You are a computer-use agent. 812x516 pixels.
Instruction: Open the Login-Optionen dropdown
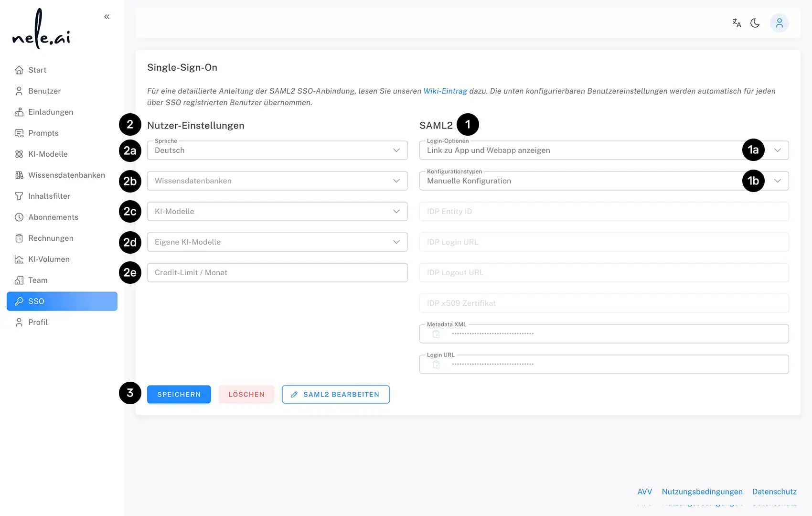604,150
